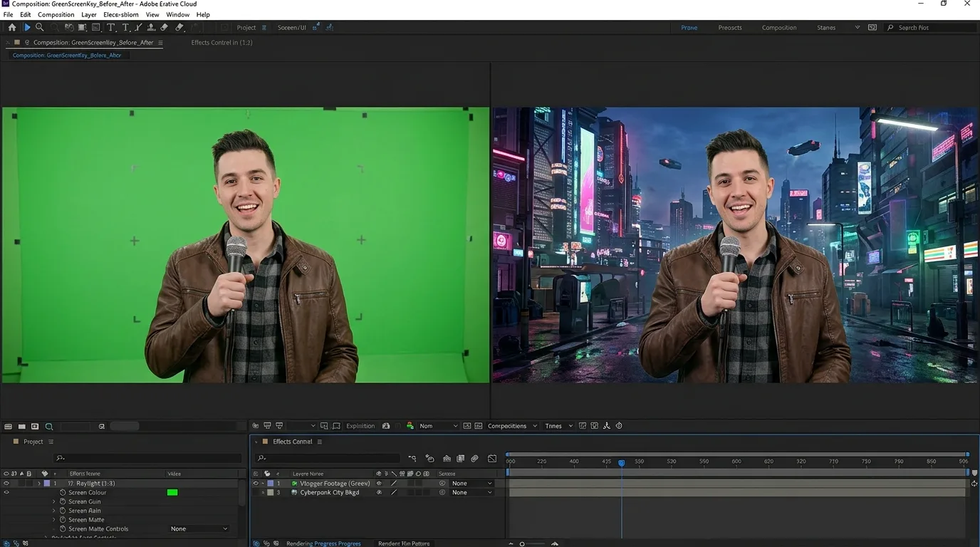Click the blue playhead marker on timeline
Viewport: 980px width, 547px height.
coord(621,463)
